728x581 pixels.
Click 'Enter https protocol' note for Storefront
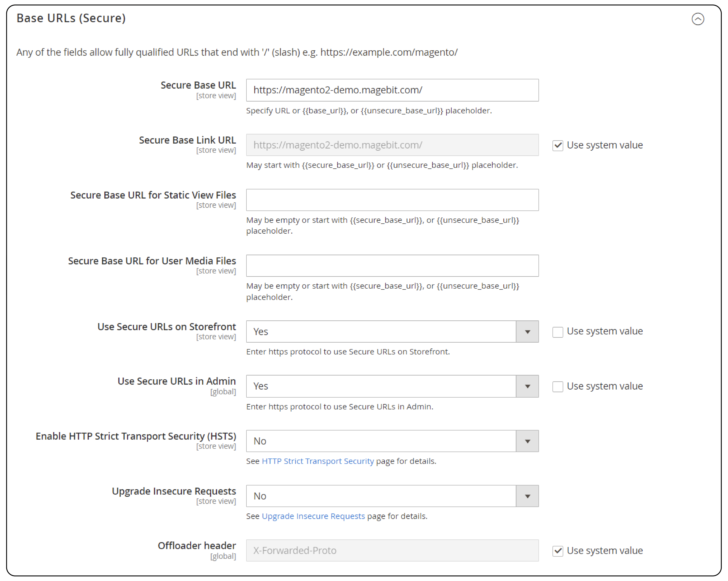pyautogui.click(x=348, y=352)
